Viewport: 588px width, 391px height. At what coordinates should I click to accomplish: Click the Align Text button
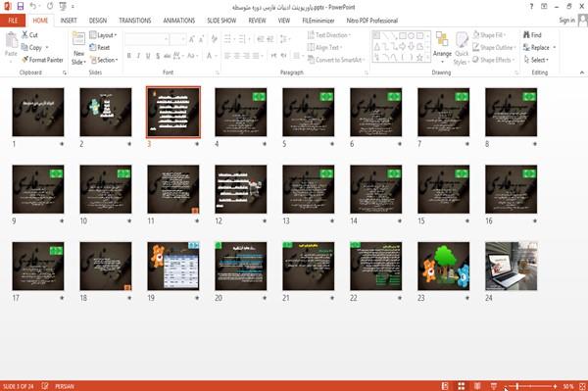[324, 48]
